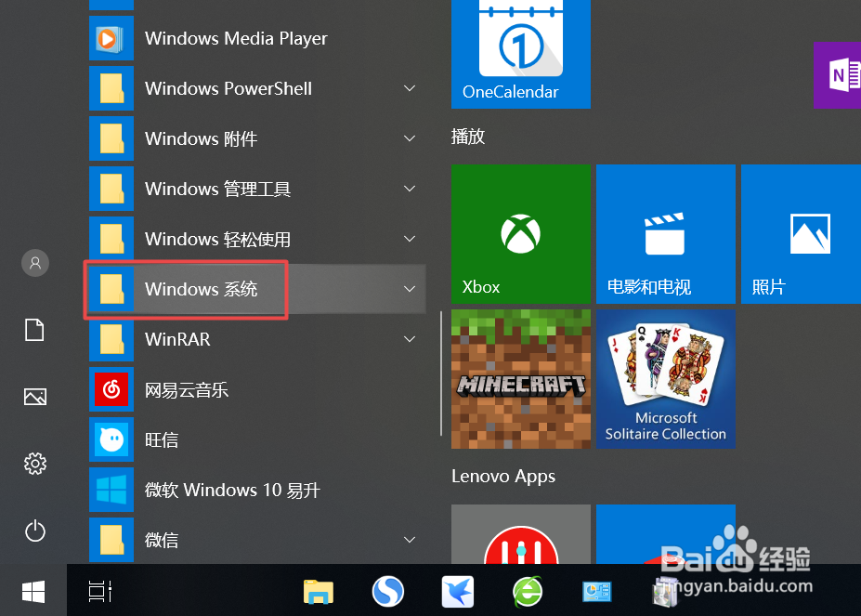Image resolution: width=861 pixels, height=616 pixels.
Task: Click the Windows Media Player label
Action: (236, 38)
